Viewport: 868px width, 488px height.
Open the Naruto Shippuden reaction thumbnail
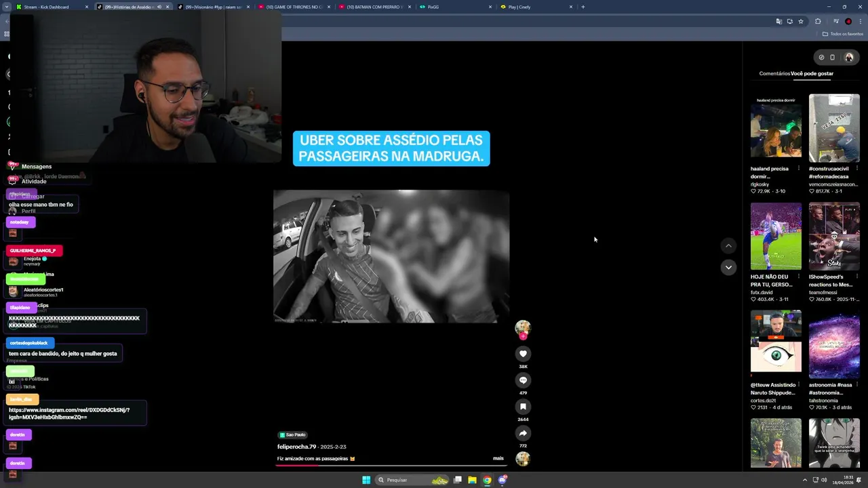(776, 344)
